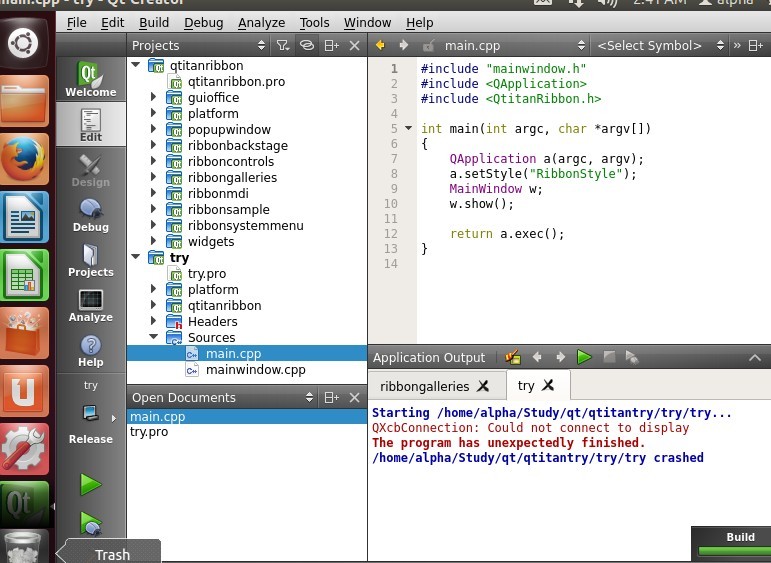The height and width of the screenshot is (563, 771).
Task: Open the Projects view selector dropdown
Action: pos(199,45)
